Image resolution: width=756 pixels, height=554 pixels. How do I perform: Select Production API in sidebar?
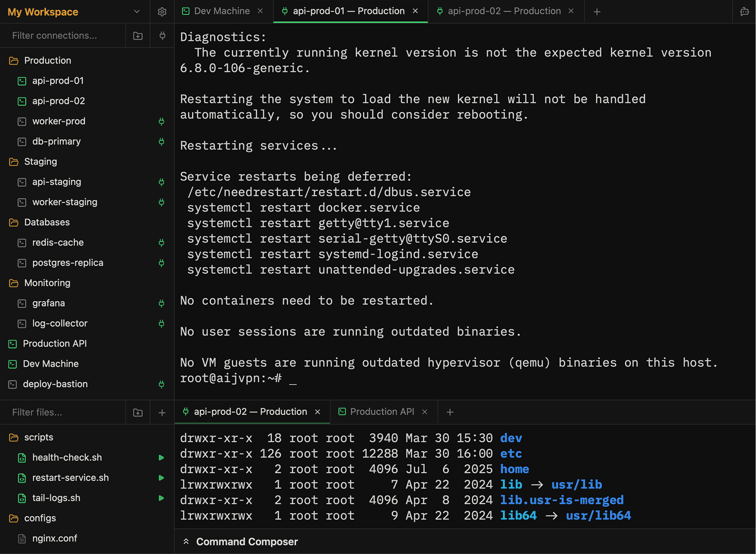(87, 343)
